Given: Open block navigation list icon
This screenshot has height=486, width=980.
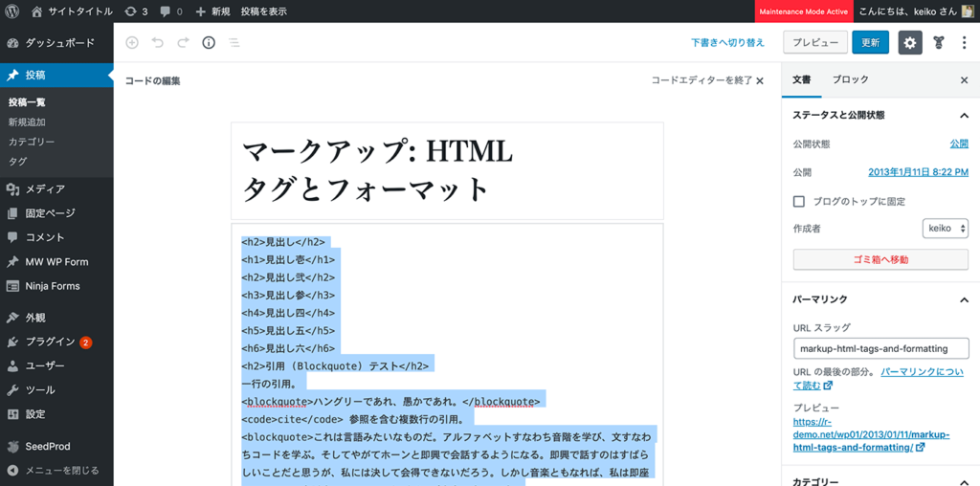Looking at the screenshot, I should pos(234,42).
